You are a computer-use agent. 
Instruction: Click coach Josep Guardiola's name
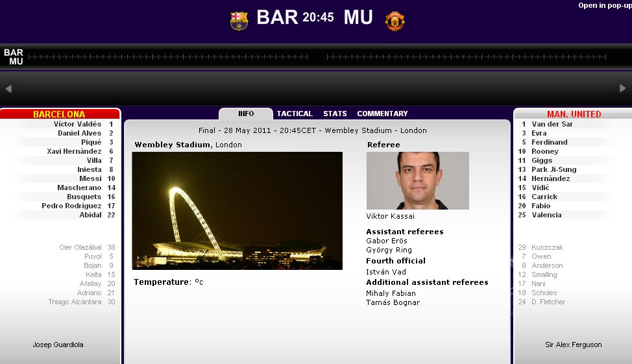(58, 345)
